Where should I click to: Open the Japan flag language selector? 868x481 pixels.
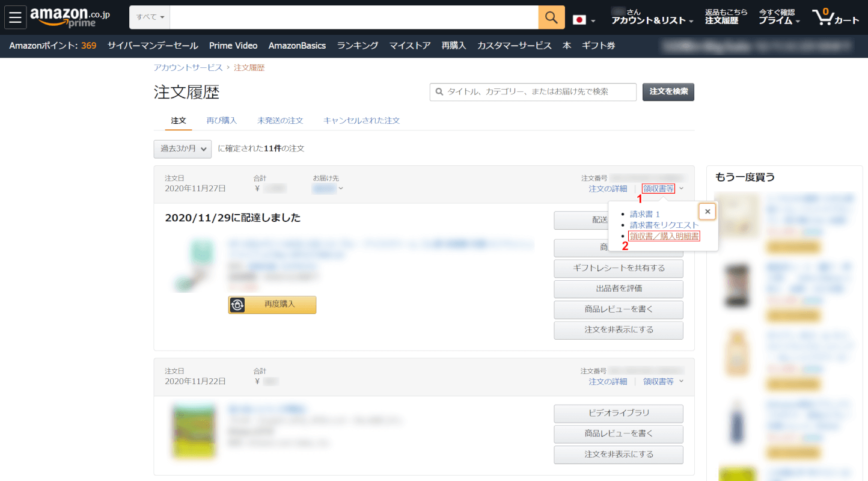click(584, 20)
